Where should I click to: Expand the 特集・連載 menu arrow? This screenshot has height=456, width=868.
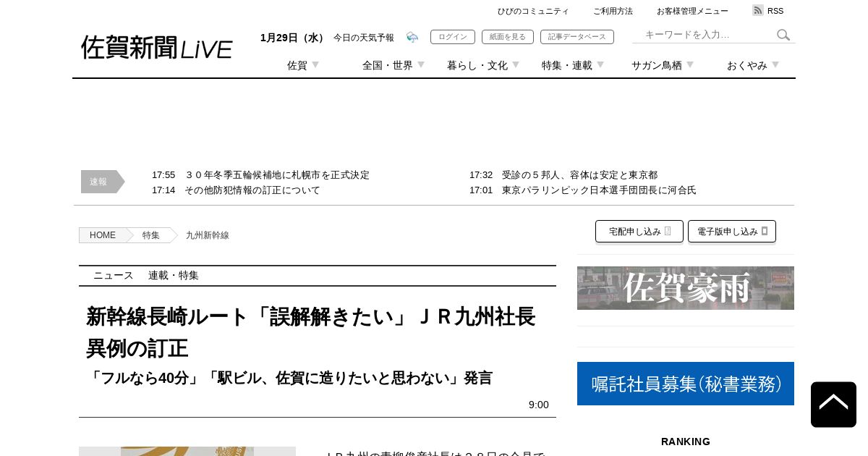click(600, 64)
